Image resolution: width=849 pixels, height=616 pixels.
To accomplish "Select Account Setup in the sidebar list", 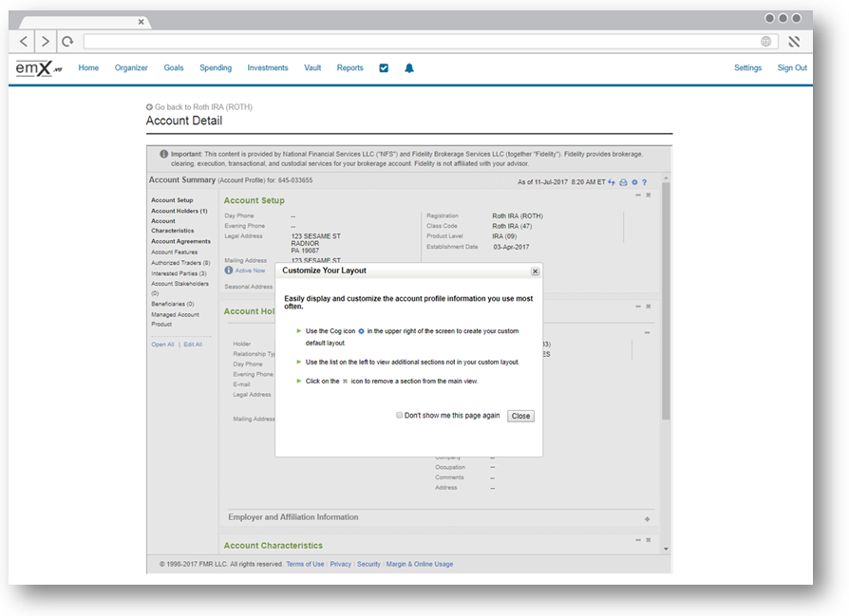I will (x=172, y=199).
